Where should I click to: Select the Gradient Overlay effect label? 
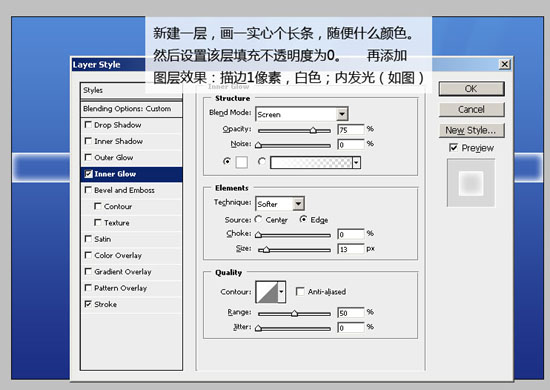tap(123, 272)
